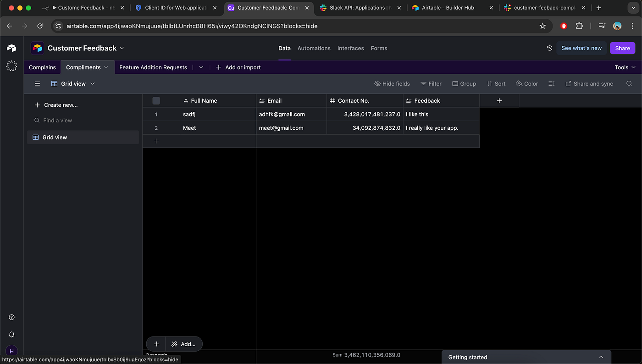The width and height of the screenshot is (642, 364).
Task: Open the Group option
Action: (464, 84)
